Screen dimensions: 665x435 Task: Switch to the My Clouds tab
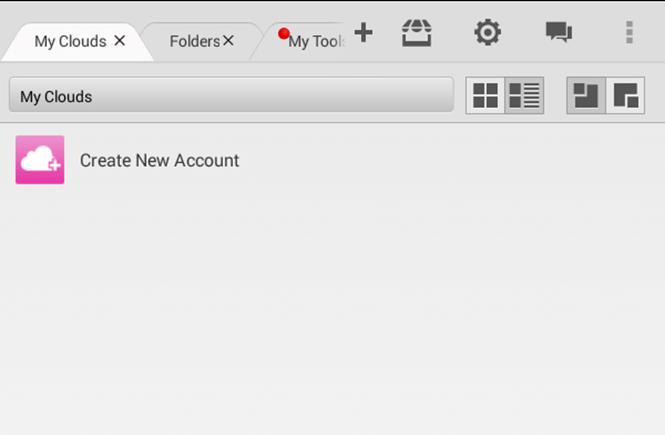[70, 41]
